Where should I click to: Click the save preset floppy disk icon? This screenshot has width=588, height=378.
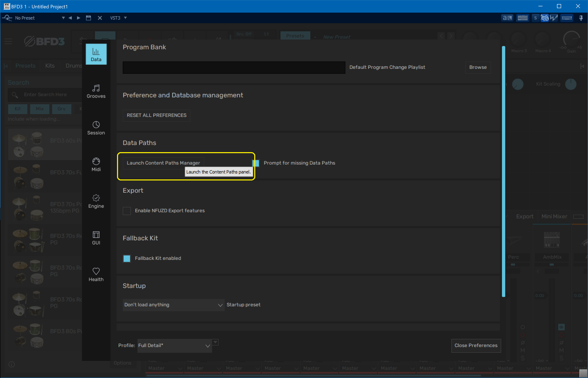tap(88, 18)
